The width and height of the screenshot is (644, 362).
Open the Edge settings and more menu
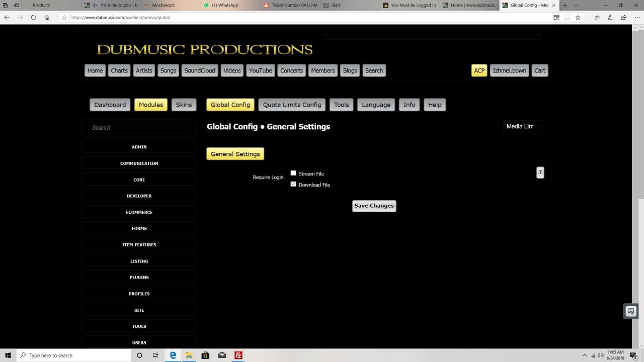637,17
